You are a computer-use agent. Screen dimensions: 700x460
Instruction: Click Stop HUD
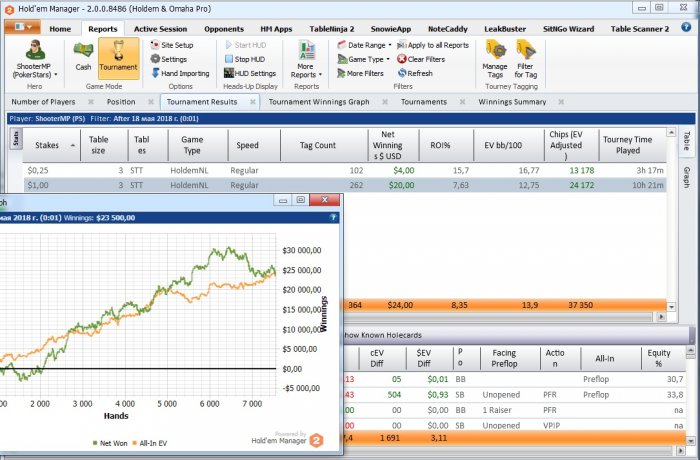pos(245,59)
